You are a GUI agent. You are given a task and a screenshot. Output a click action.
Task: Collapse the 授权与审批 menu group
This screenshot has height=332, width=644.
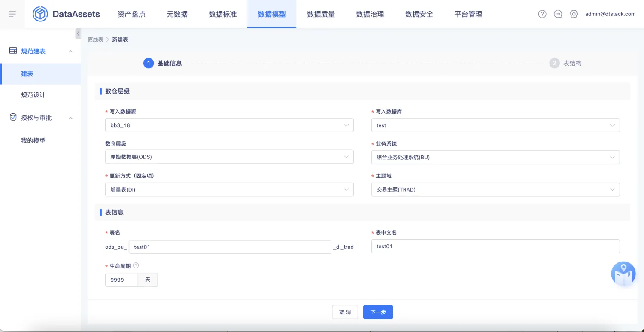click(71, 118)
